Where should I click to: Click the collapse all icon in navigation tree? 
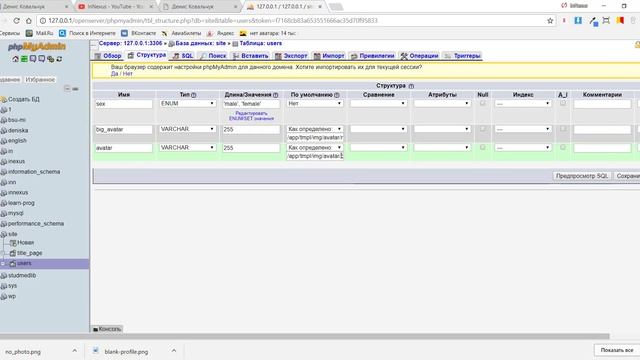coord(67,89)
